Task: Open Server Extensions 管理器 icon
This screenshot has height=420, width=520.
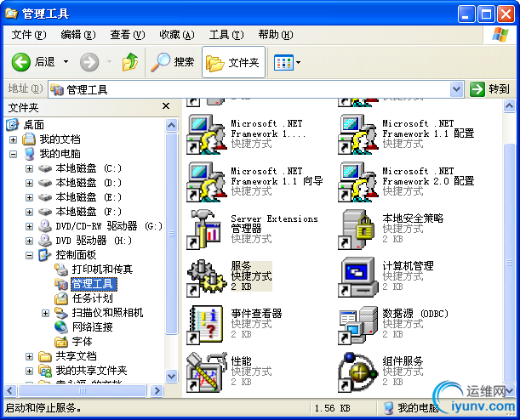Action: pos(204,230)
